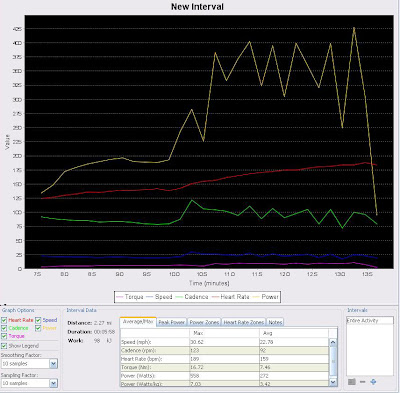Image resolution: width=400 pixels, height=393 pixels.
Task: Click the Speed entry in the chart legend
Action: click(159, 297)
